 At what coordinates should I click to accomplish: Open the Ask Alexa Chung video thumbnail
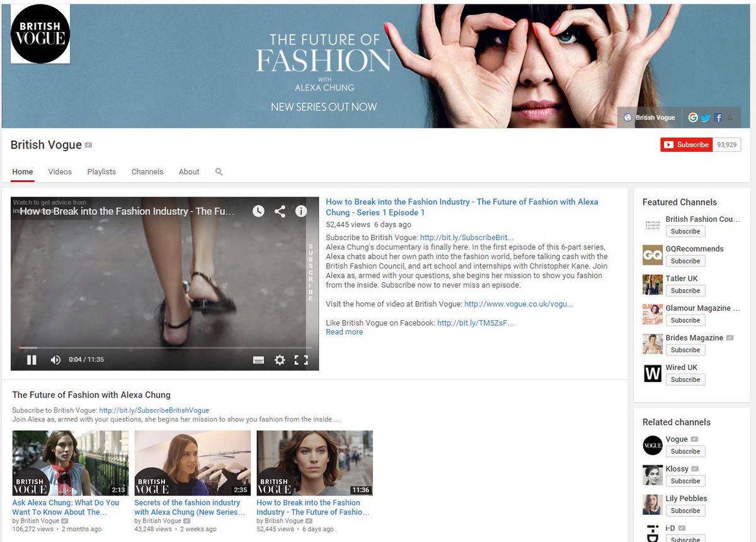(x=71, y=463)
